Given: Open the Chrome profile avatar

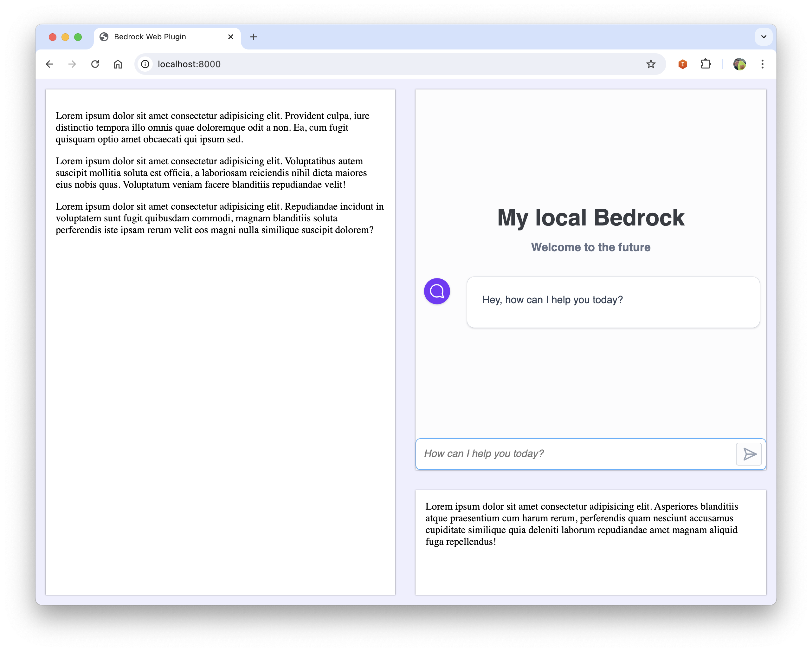Looking at the screenshot, I should click(x=739, y=64).
